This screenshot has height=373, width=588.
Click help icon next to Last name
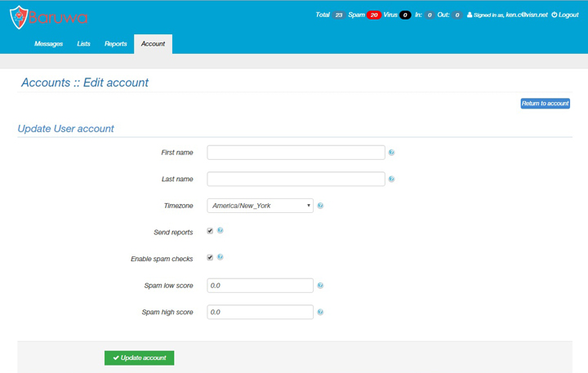(x=392, y=180)
